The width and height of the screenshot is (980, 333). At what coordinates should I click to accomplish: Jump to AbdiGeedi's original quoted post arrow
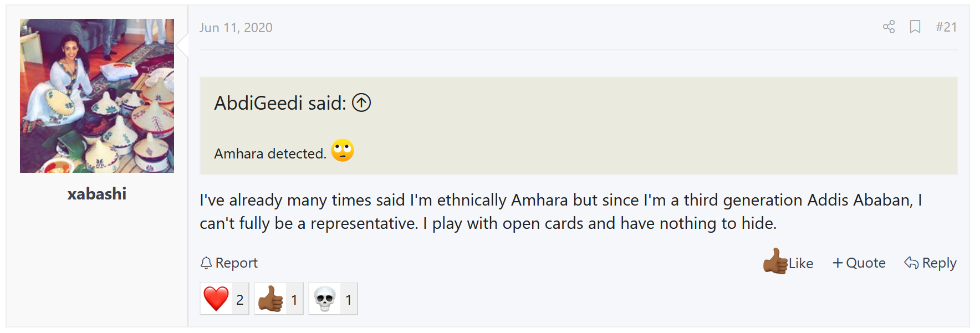tap(361, 103)
